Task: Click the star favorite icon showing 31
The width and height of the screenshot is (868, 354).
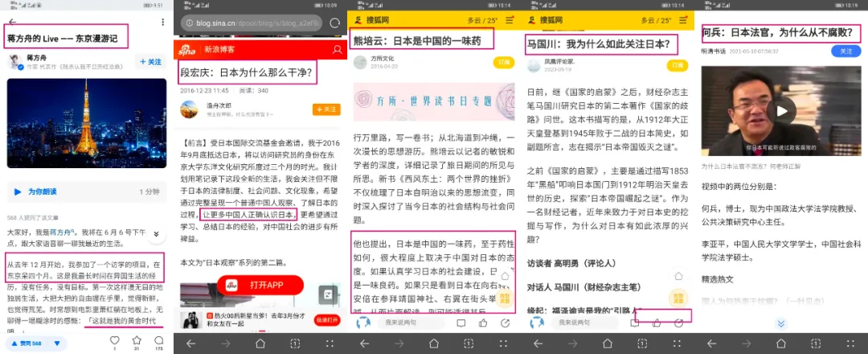Action: click(x=137, y=342)
